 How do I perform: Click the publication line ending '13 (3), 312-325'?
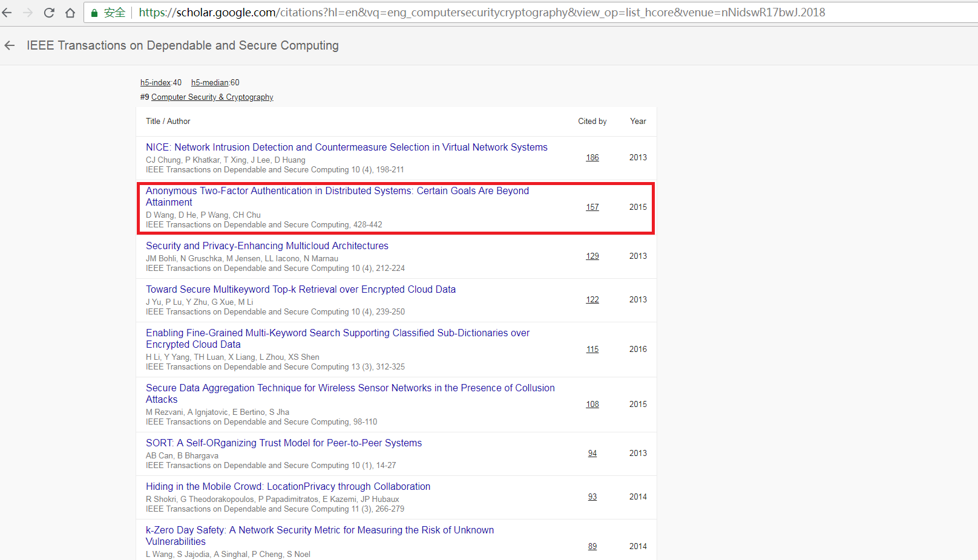point(275,367)
